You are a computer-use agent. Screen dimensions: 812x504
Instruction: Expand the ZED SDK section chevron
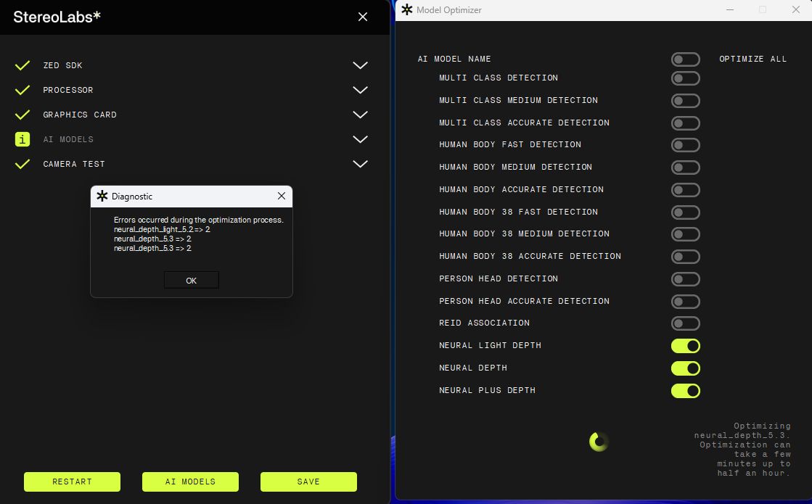360,65
